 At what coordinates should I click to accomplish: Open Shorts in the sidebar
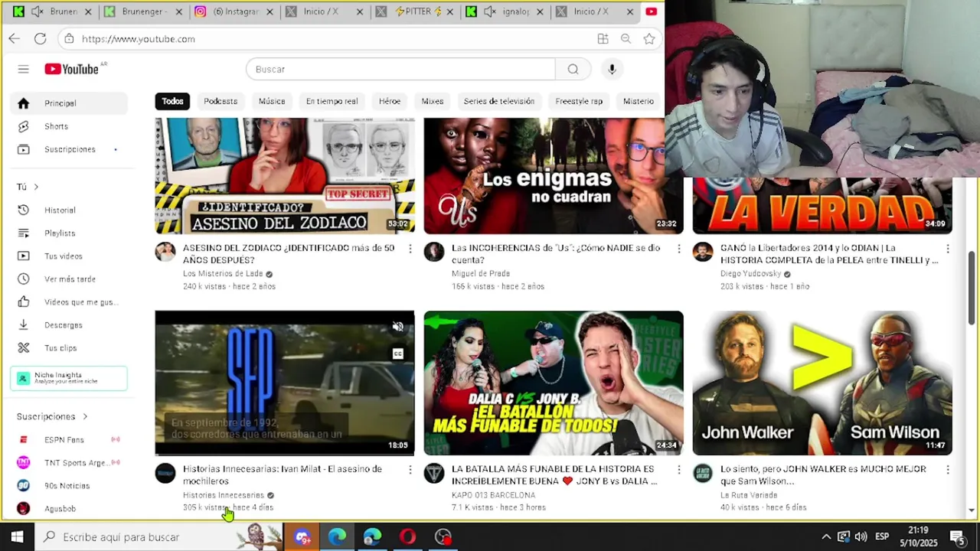[x=69, y=126]
